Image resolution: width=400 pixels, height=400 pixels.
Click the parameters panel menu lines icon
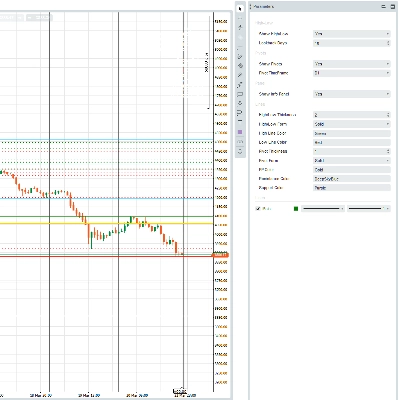point(384,6)
